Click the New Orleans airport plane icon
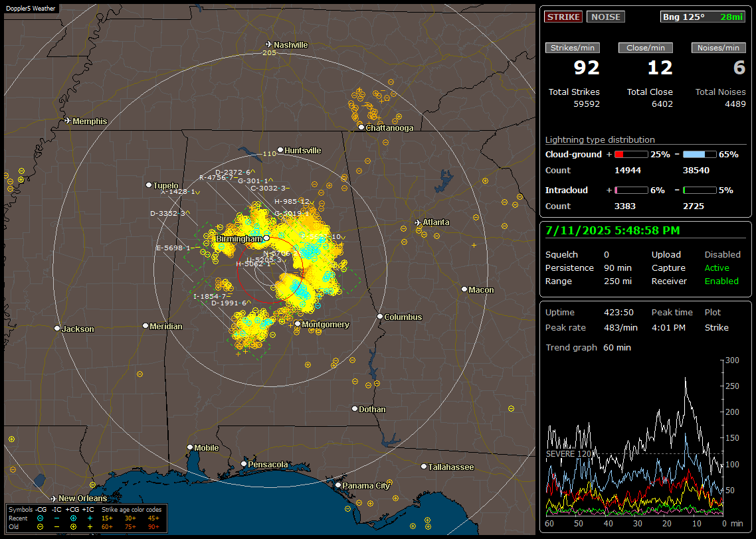 coord(54,499)
